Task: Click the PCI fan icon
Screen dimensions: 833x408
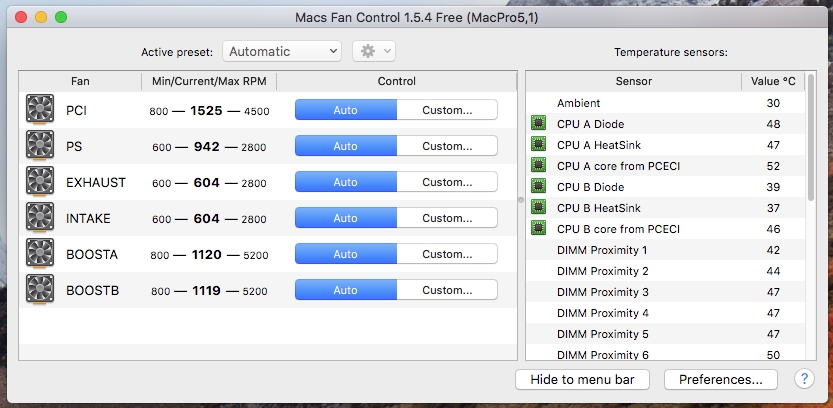Action: [x=40, y=109]
